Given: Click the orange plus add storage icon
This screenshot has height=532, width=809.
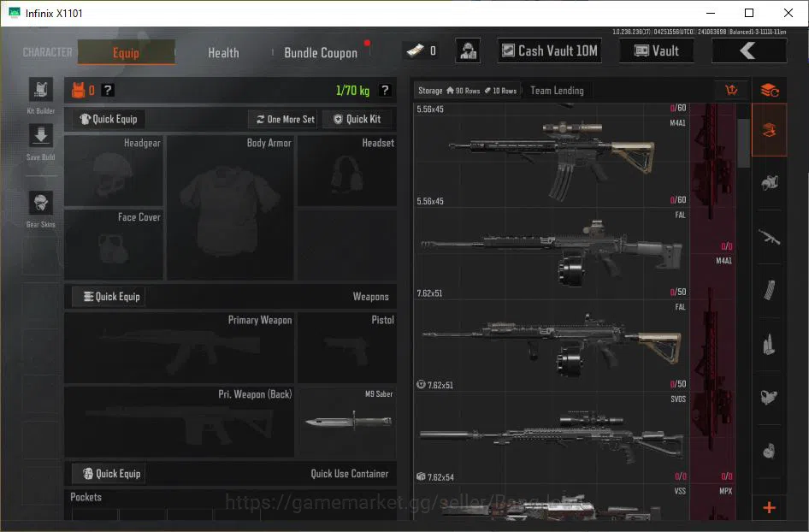Looking at the screenshot, I should coord(770,508).
